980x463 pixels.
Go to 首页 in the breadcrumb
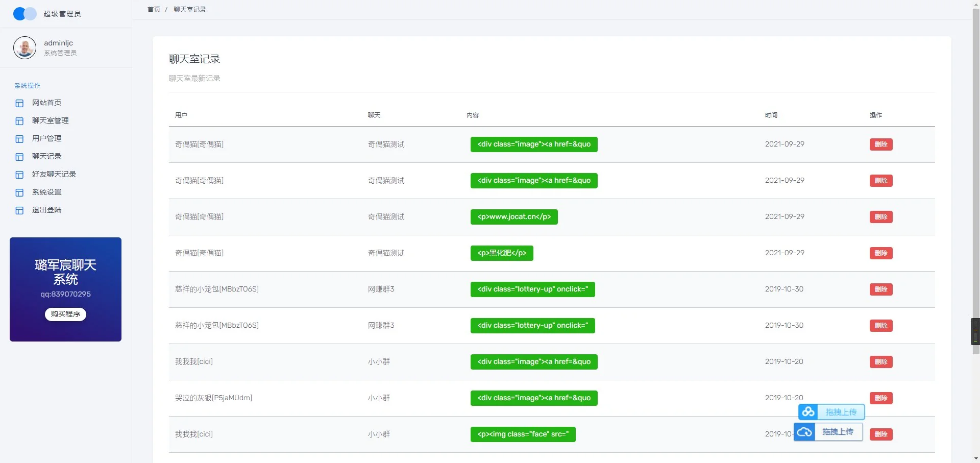[x=153, y=10]
